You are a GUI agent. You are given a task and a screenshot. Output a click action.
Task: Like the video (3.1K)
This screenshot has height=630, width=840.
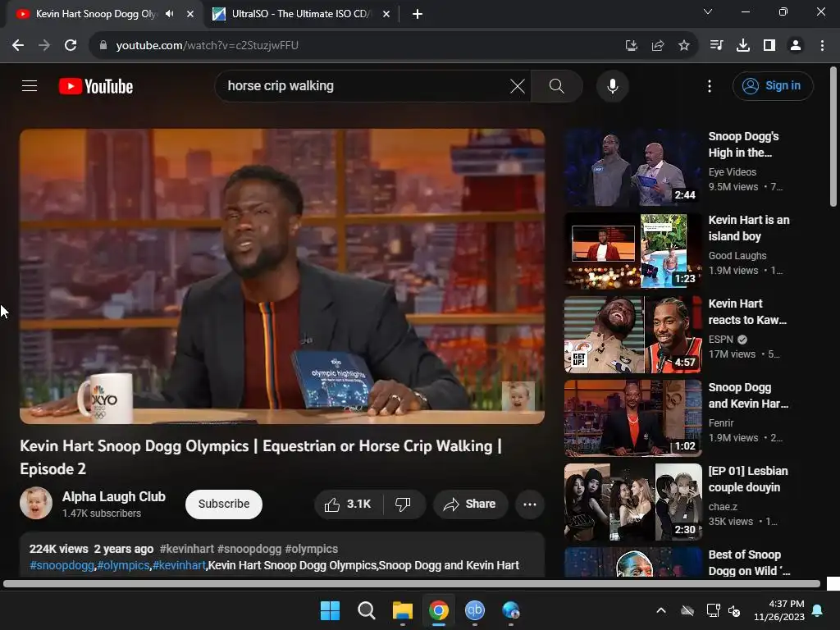point(348,504)
